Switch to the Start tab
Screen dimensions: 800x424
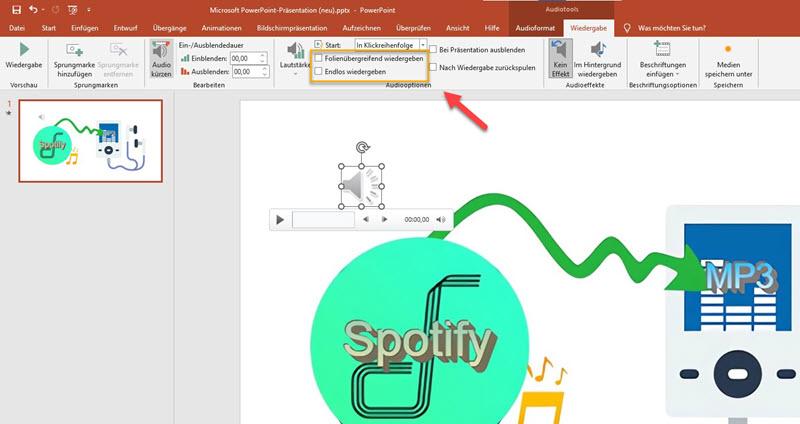pyautogui.click(x=49, y=28)
